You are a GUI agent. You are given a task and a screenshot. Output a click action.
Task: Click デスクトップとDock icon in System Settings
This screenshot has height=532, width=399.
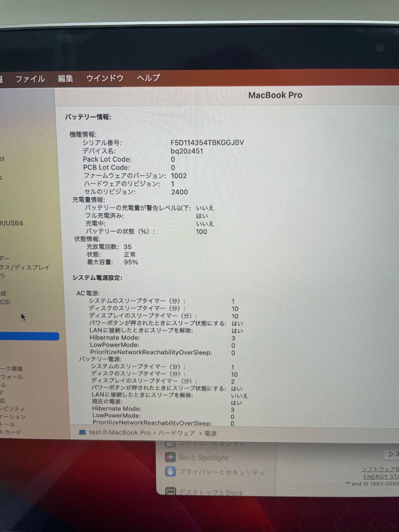tap(171, 491)
